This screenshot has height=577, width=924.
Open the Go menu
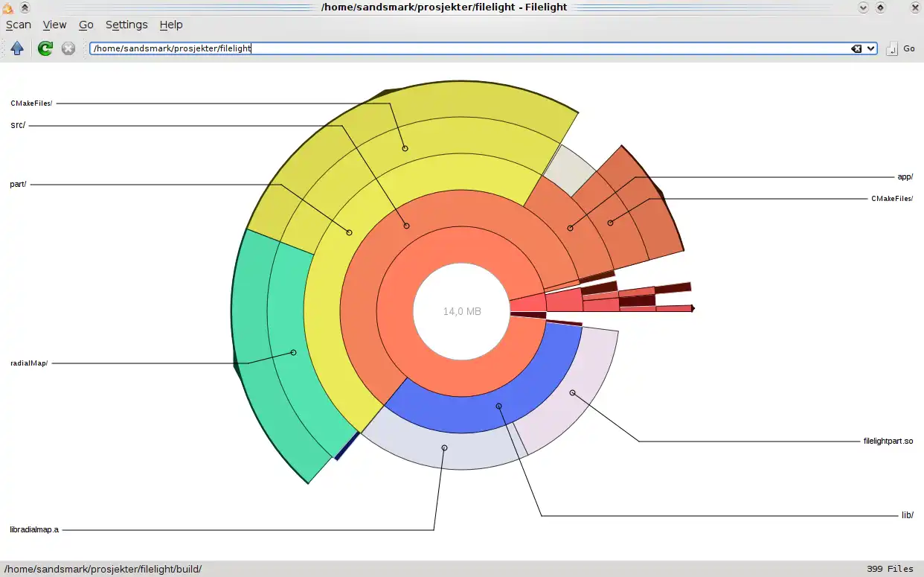click(x=86, y=25)
